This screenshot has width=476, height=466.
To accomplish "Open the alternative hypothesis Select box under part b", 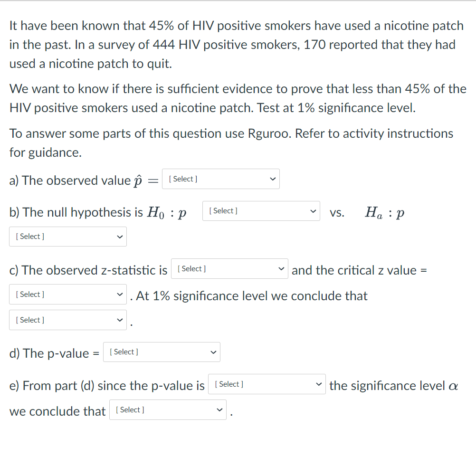I will pyautogui.click(x=67, y=236).
